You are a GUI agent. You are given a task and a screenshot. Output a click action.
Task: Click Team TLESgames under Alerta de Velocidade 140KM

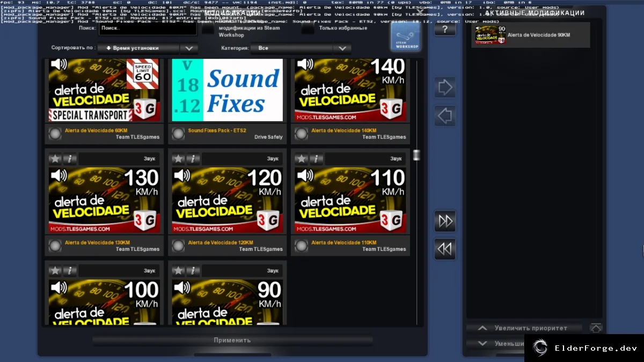(x=384, y=137)
